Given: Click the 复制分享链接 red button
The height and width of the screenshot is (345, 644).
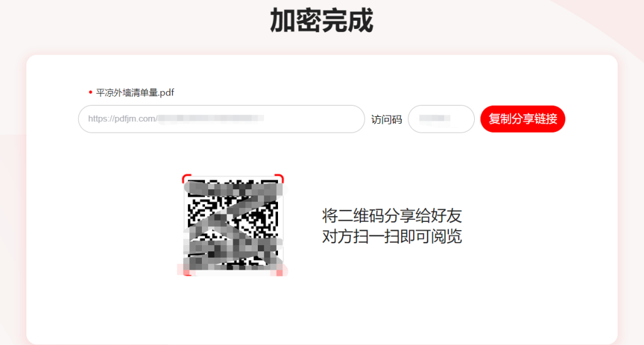Looking at the screenshot, I should click(523, 119).
